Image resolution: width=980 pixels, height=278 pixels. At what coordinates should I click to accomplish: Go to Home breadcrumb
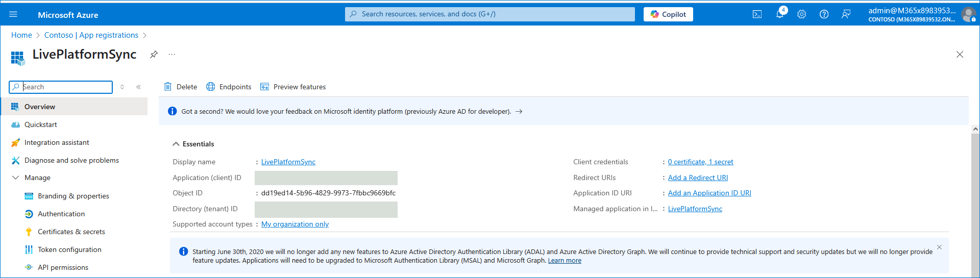(21, 35)
